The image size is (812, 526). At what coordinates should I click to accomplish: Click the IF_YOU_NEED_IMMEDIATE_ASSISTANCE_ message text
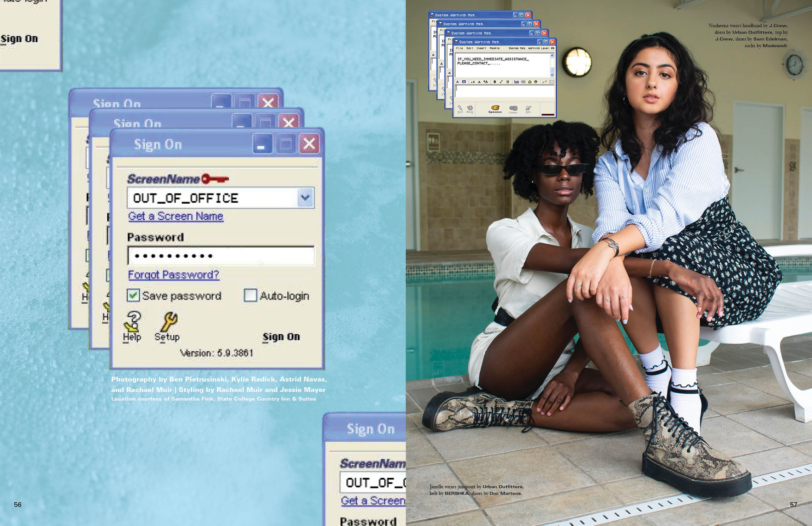click(493, 59)
